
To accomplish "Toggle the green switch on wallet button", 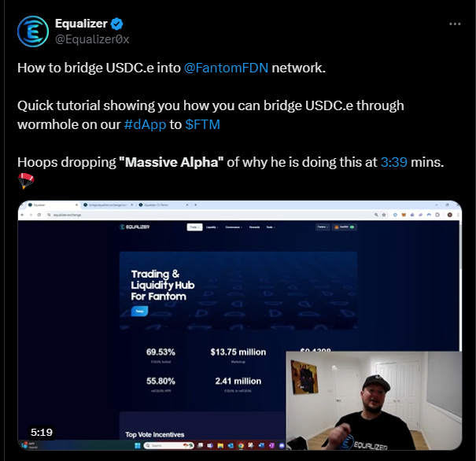I will [352, 227].
